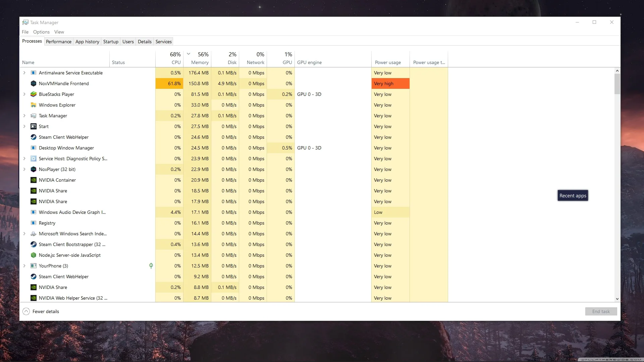Click the 176.4 MB memory cell

[197, 73]
